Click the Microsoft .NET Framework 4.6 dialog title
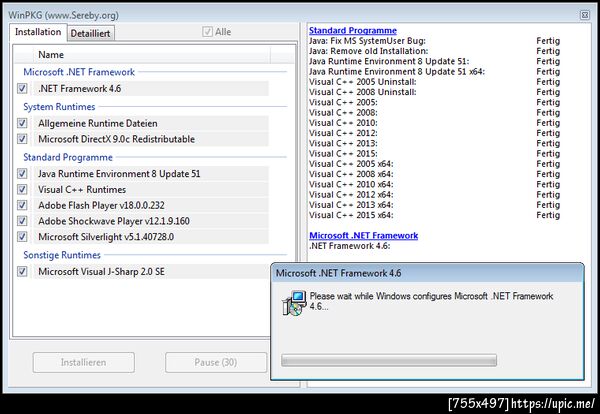The image size is (600, 414). (338, 273)
